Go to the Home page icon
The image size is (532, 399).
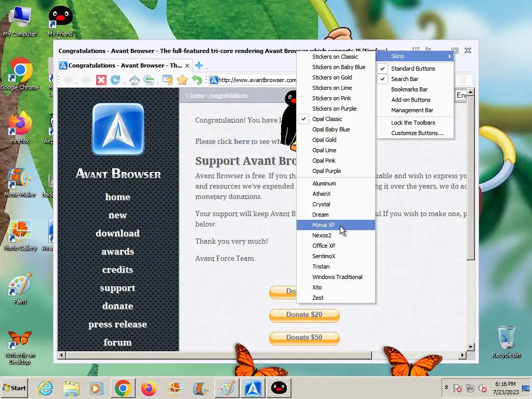point(135,80)
